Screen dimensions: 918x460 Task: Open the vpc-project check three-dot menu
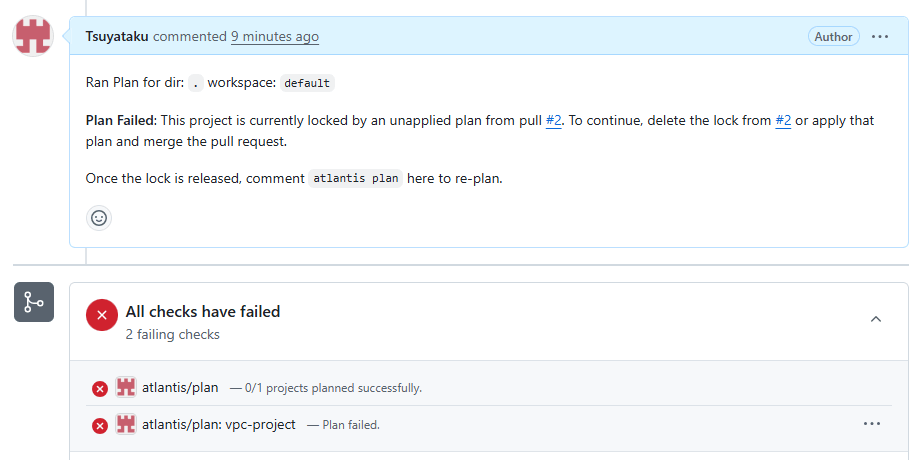pyautogui.click(x=872, y=424)
